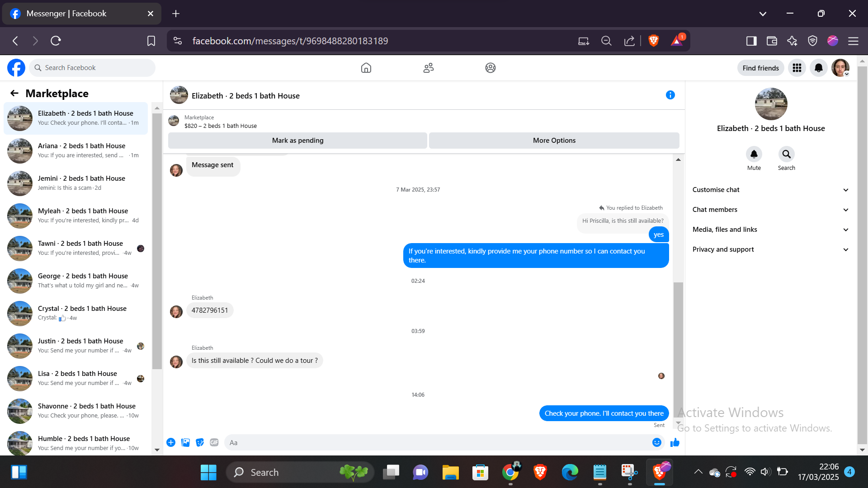Viewport: 868px width, 488px height.
Task: Expand Customise chat section
Action: 770,190
